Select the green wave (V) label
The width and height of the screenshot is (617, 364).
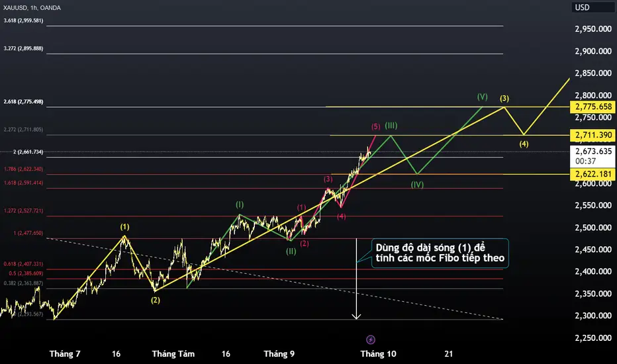[x=483, y=97]
